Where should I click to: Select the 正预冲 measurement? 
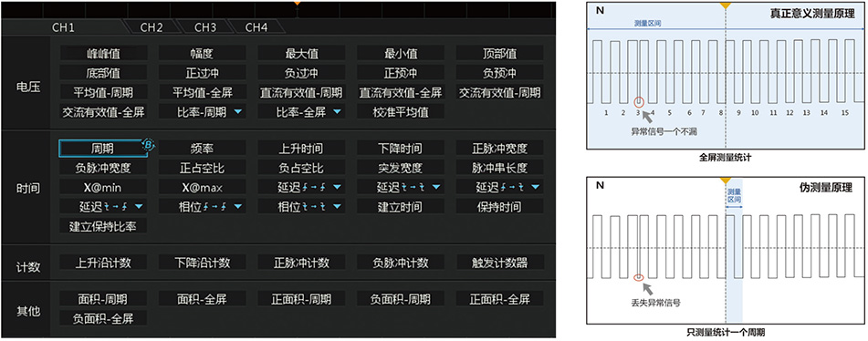(x=401, y=73)
